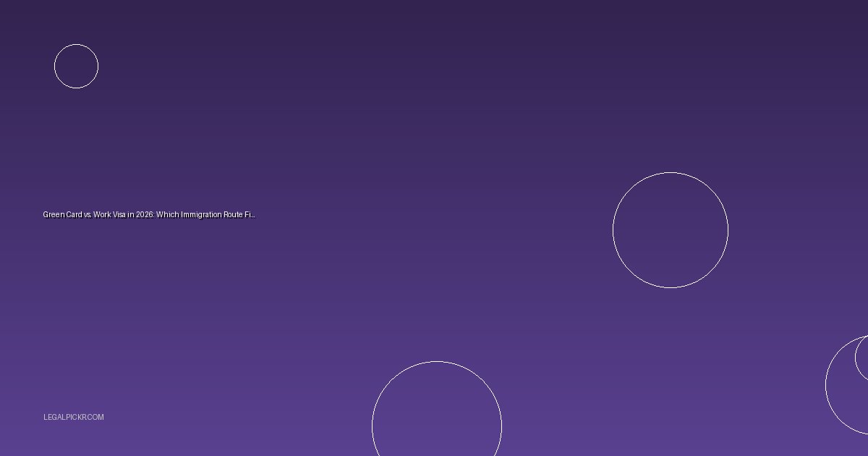Click ".COM" at the end of the footer text
The width and height of the screenshot is (868, 456).
(x=95, y=417)
